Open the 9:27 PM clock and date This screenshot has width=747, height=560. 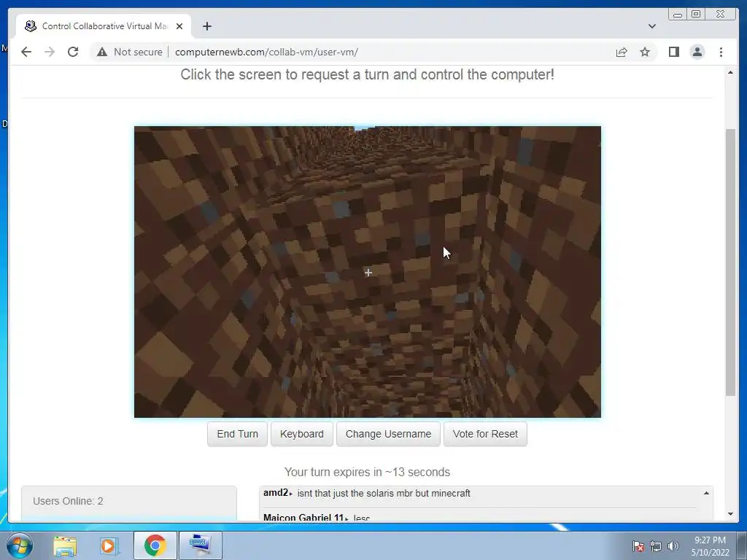710,545
